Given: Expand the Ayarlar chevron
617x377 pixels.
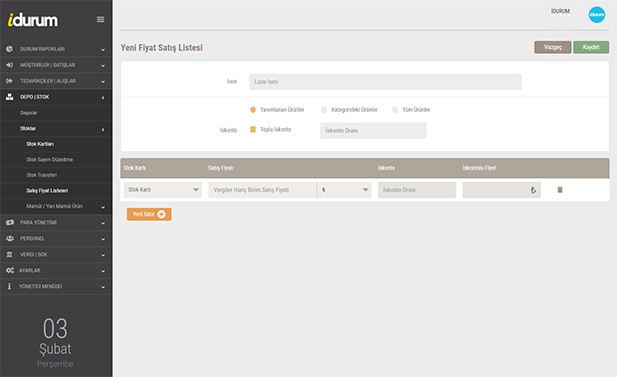Looking at the screenshot, I should click(x=103, y=271).
